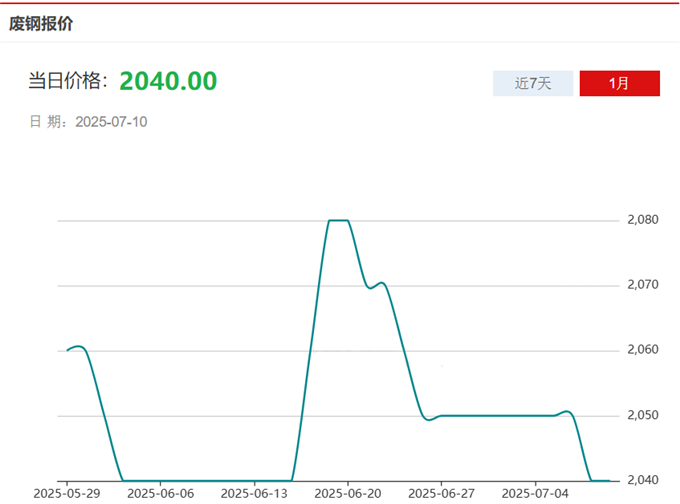The height and width of the screenshot is (504, 680).
Task: Click the date text 2025-07-10
Action: (x=112, y=122)
